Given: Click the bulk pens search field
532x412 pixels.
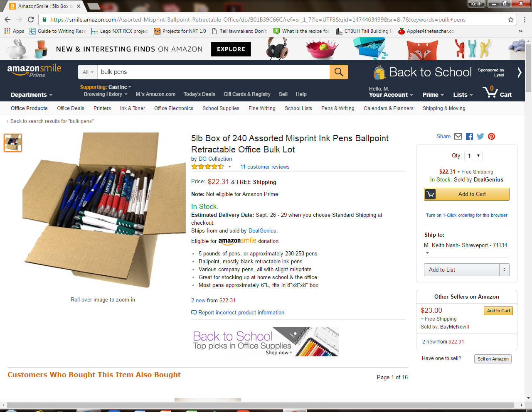Looking at the screenshot, I should 214,72.
